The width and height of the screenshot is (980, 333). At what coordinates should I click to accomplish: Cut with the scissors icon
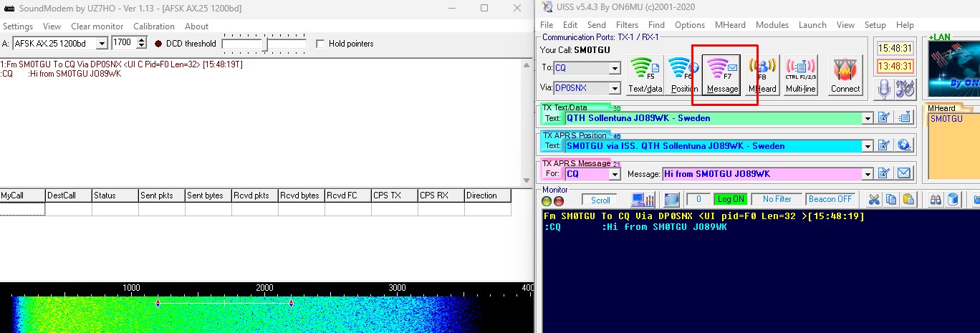873,199
